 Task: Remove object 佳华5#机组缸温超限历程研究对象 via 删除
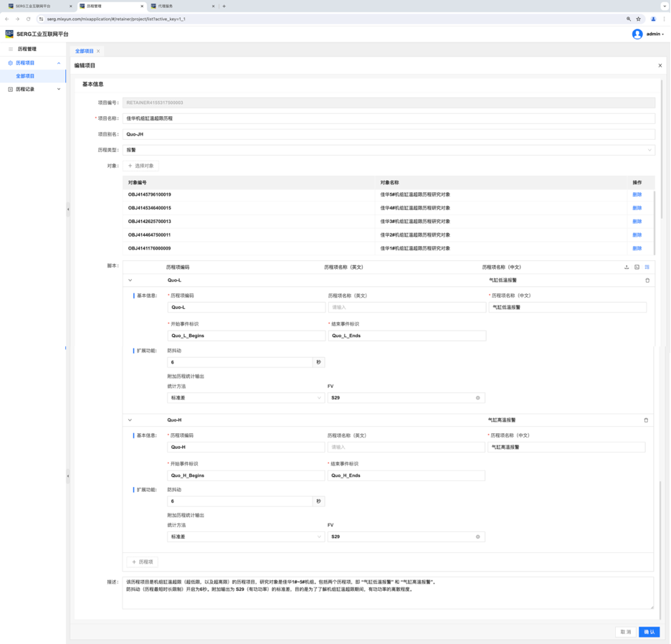tap(637, 194)
